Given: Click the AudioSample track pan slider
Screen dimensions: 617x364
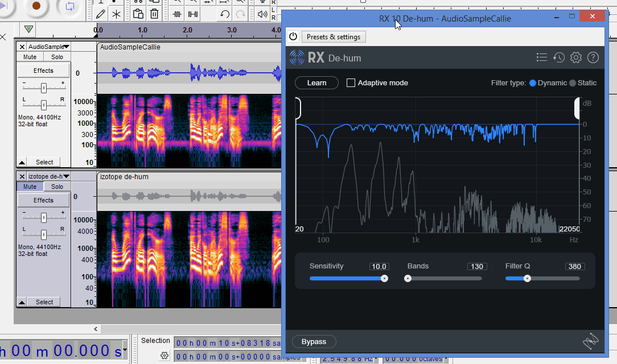Looking at the screenshot, I should click(x=44, y=105).
